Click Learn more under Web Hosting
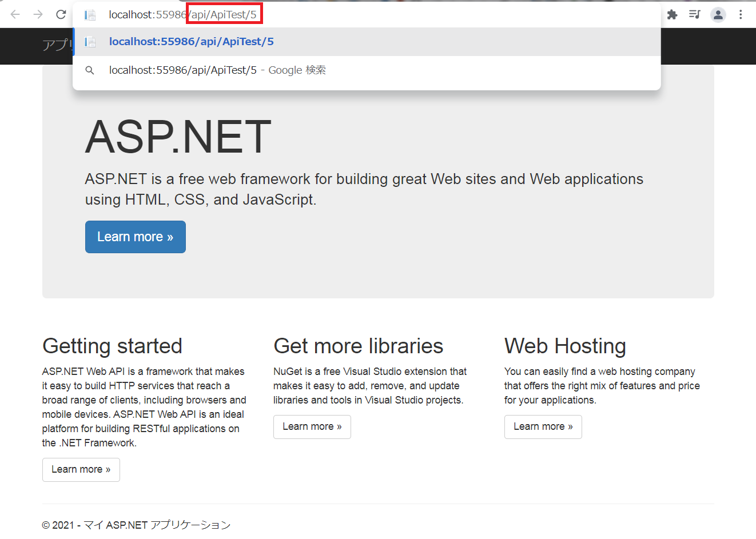Screen dimensions: 756x539 tap(543, 426)
